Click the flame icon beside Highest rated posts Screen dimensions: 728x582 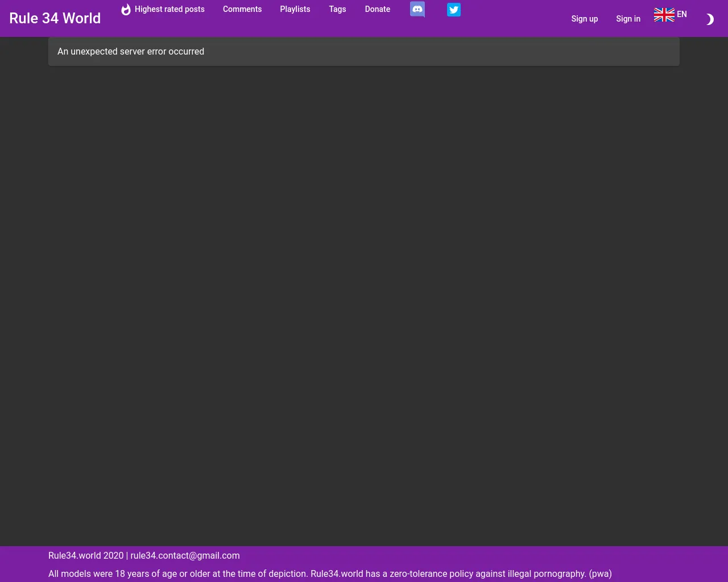coord(126,10)
